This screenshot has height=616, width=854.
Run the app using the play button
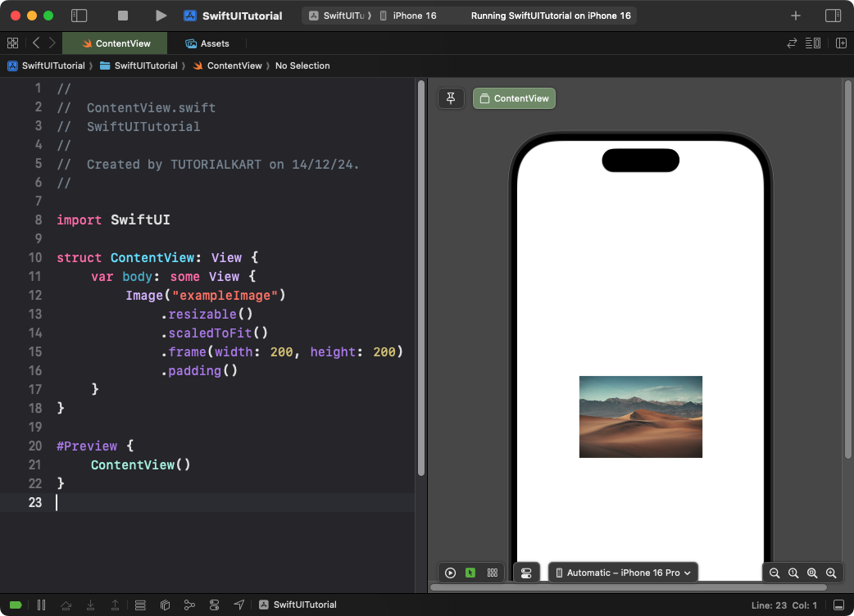tap(161, 15)
